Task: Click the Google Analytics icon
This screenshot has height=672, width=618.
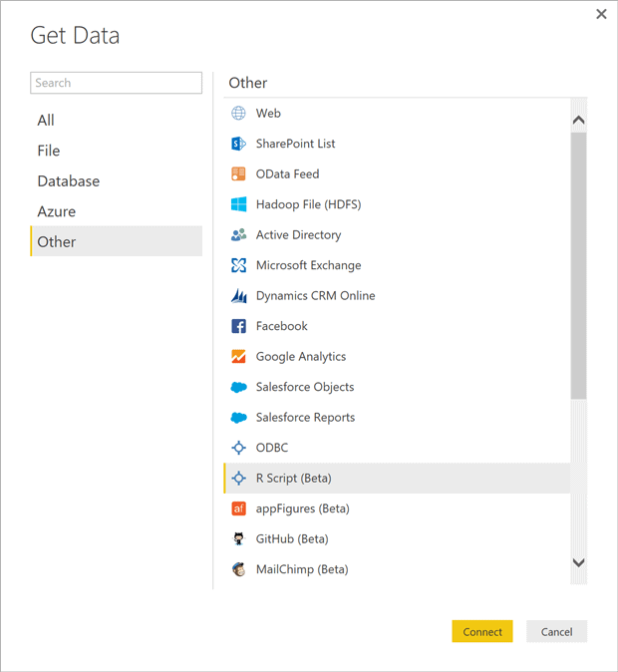Action: point(238,357)
